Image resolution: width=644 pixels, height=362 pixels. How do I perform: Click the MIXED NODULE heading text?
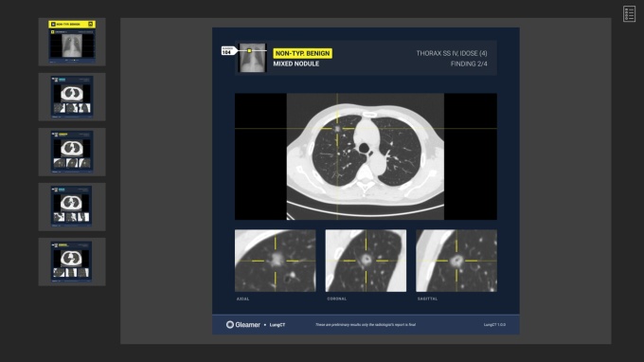296,63
